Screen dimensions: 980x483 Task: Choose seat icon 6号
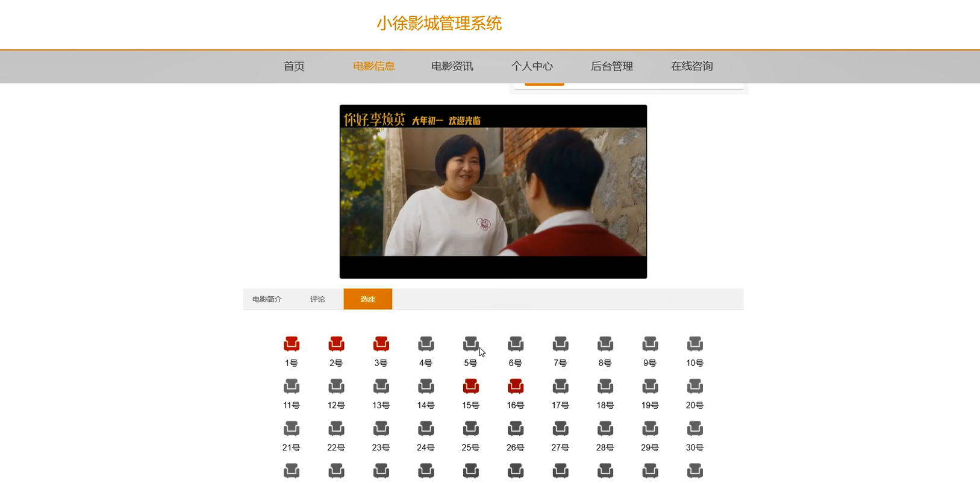pos(516,344)
